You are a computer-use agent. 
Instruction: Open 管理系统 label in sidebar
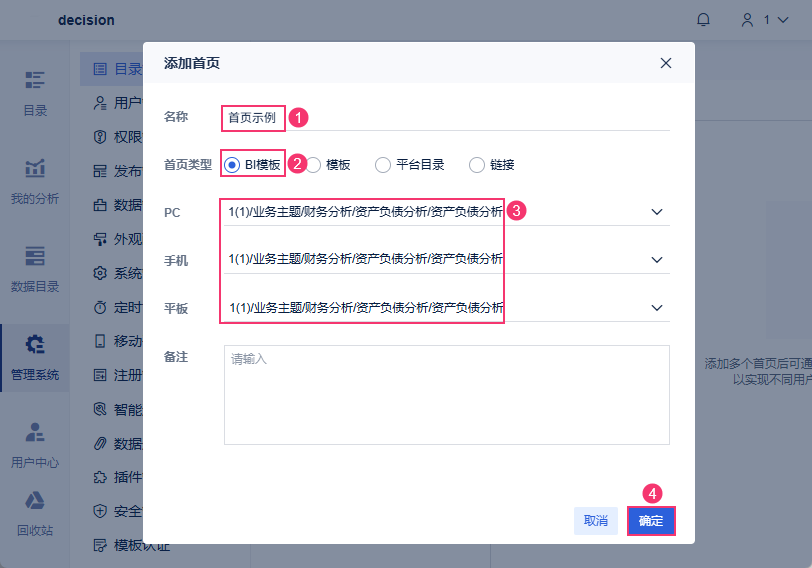coord(35,374)
